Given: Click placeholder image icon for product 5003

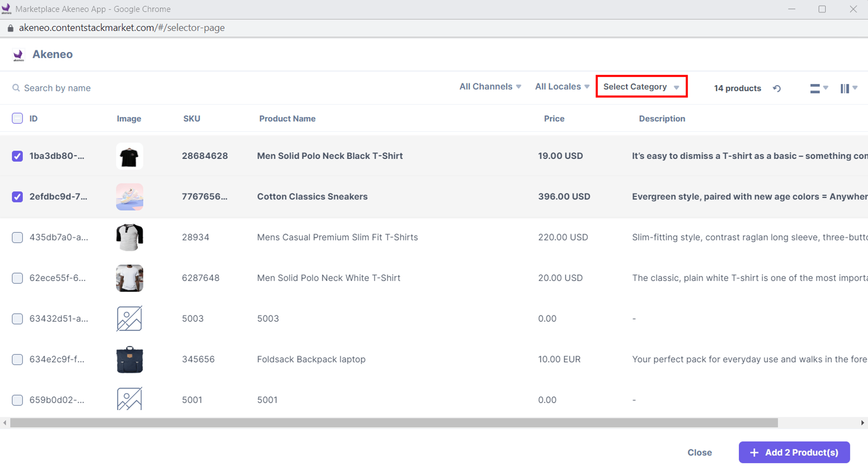Looking at the screenshot, I should (x=129, y=318).
